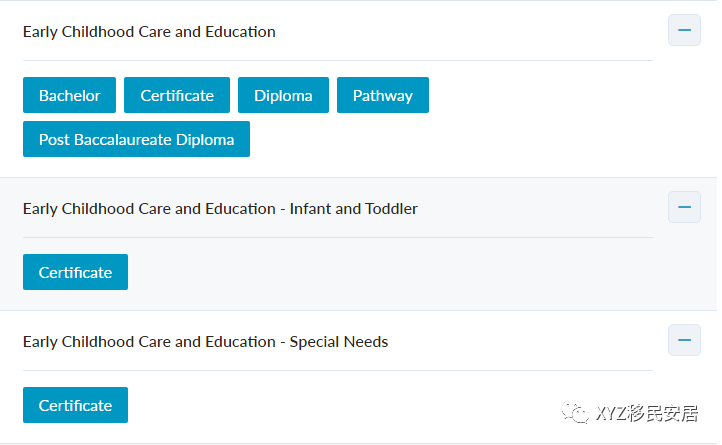Collapse the Infant and Toddler section
This screenshot has height=445, width=722.
[684, 208]
